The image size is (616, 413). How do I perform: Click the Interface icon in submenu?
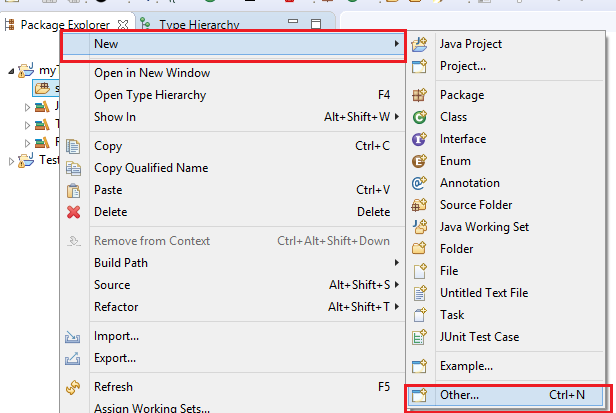pos(420,140)
